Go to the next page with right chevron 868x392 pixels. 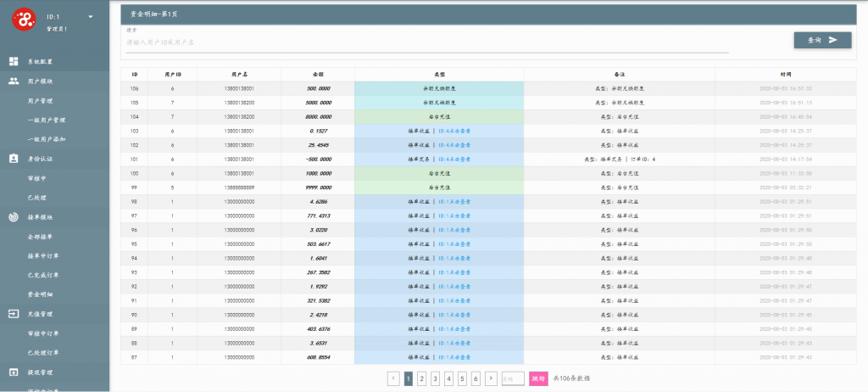pyautogui.click(x=491, y=378)
